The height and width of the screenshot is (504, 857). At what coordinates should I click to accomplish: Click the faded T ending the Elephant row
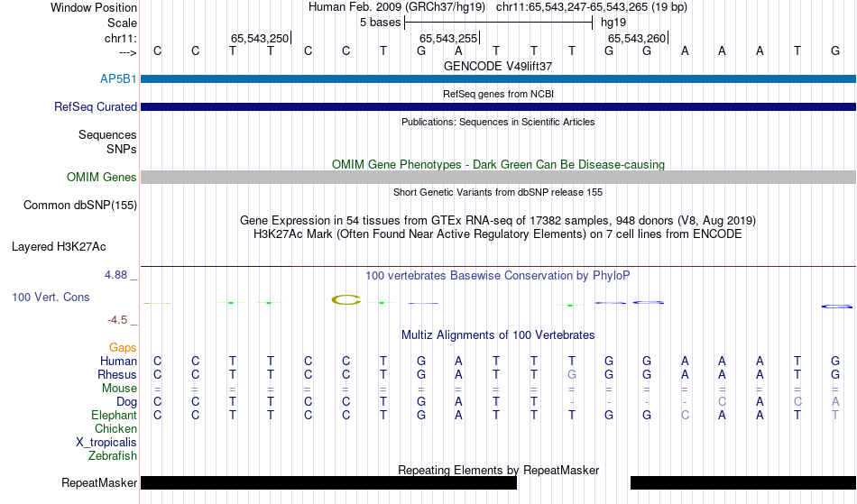coord(835,415)
